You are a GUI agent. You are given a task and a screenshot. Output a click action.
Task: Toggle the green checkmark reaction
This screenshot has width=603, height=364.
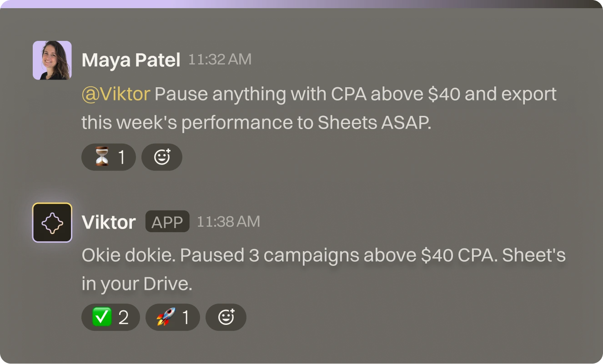pos(110,317)
